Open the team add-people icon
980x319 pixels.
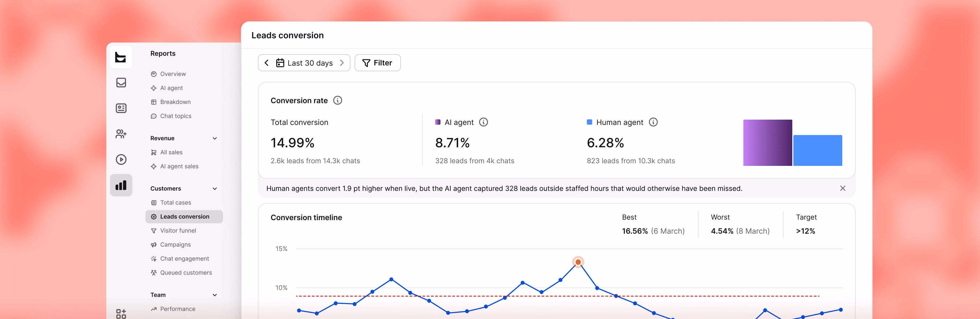[121, 134]
